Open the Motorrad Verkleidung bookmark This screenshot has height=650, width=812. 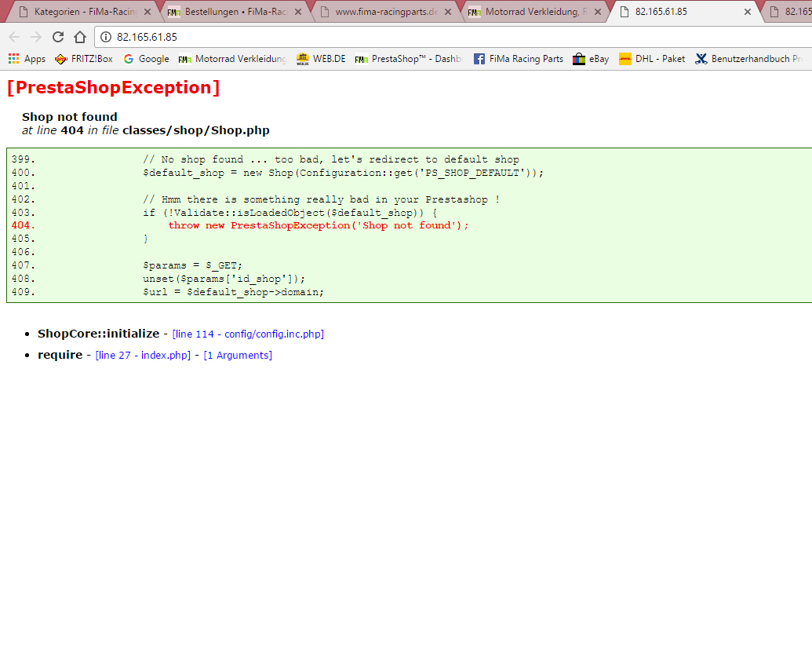(232, 59)
